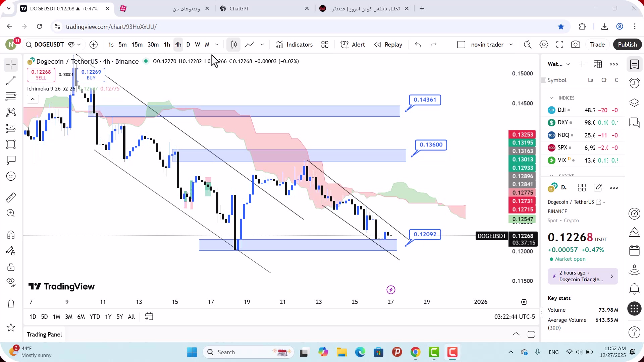The width and height of the screenshot is (644, 362).
Task: Toggle the novin trader layout checkbox
Action: [x=461, y=45]
